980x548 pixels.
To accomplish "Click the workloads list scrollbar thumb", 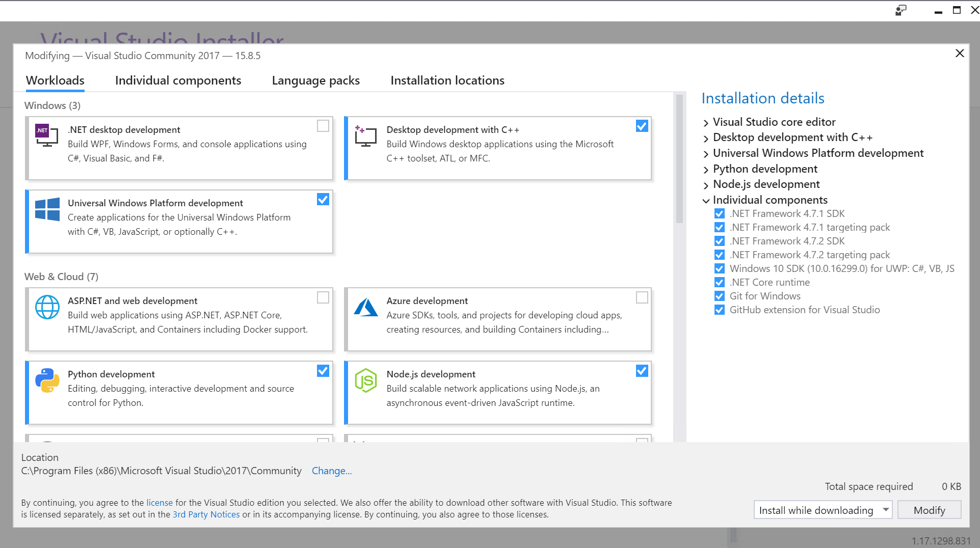I will click(679, 159).
